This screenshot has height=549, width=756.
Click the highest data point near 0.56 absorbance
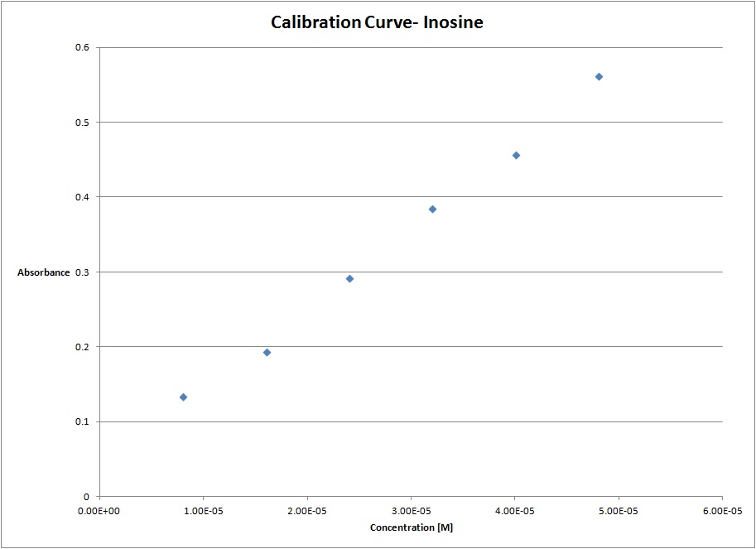(x=599, y=77)
